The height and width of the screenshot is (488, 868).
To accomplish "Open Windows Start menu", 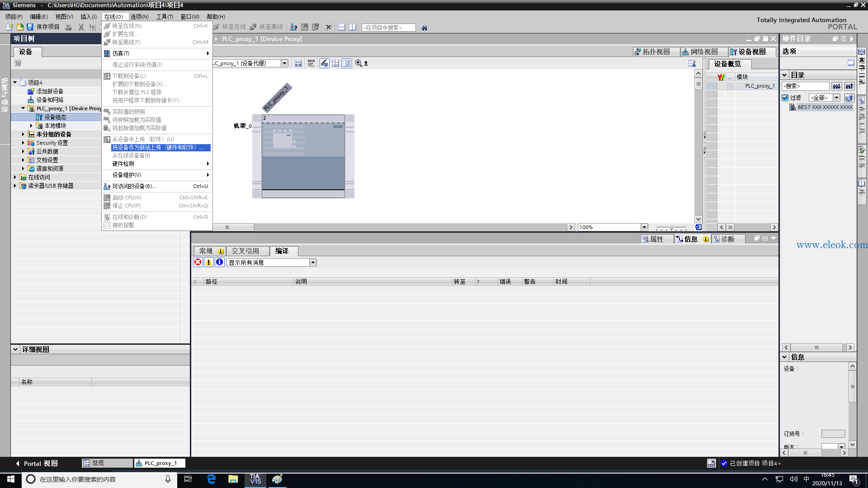I will (x=11, y=479).
